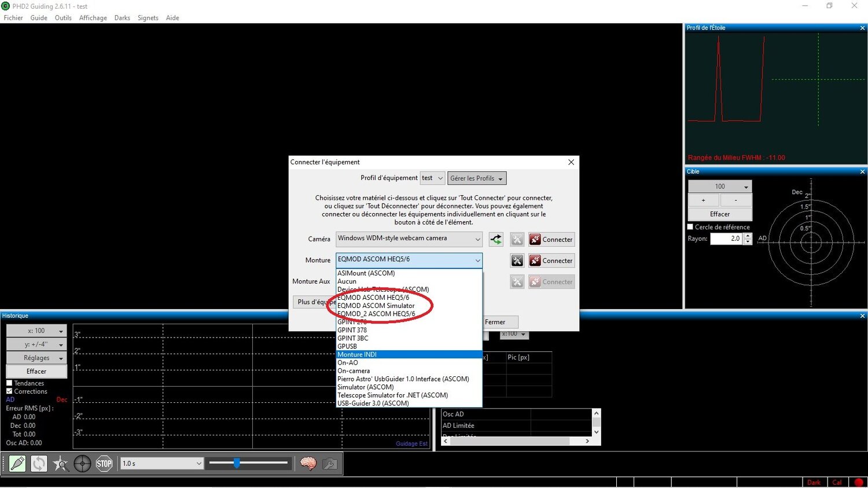Choose 'GPUSB' from the mount list

pos(409,346)
